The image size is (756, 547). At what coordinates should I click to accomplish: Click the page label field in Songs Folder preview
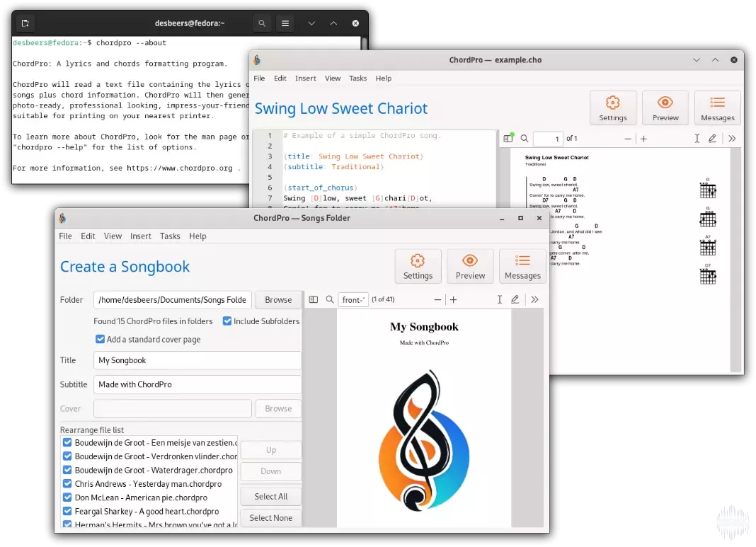pyautogui.click(x=353, y=300)
